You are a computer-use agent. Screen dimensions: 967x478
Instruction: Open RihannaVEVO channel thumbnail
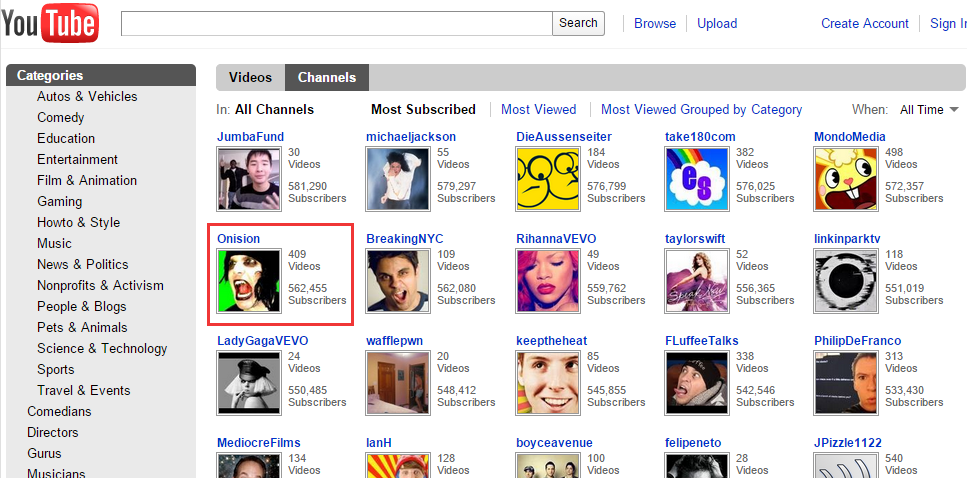point(548,281)
